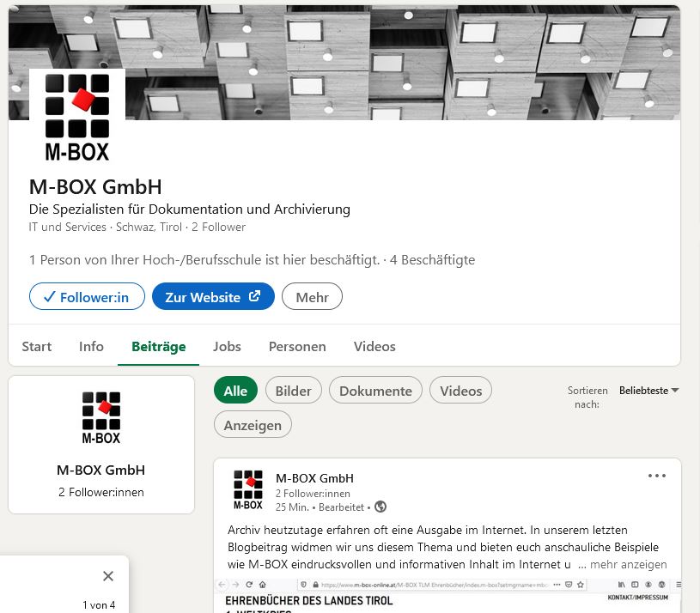Image resolution: width=700 pixels, height=613 pixels.
Task: Toggle the Follower:in follow button
Action: pos(87,297)
